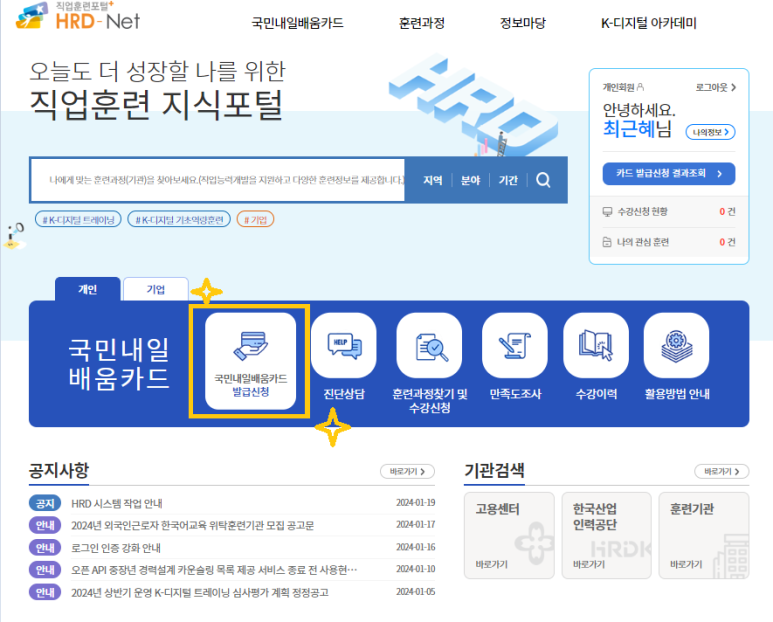Open 나의정보 button
Image resolution: width=773 pixels, height=622 pixels.
pos(710,132)
